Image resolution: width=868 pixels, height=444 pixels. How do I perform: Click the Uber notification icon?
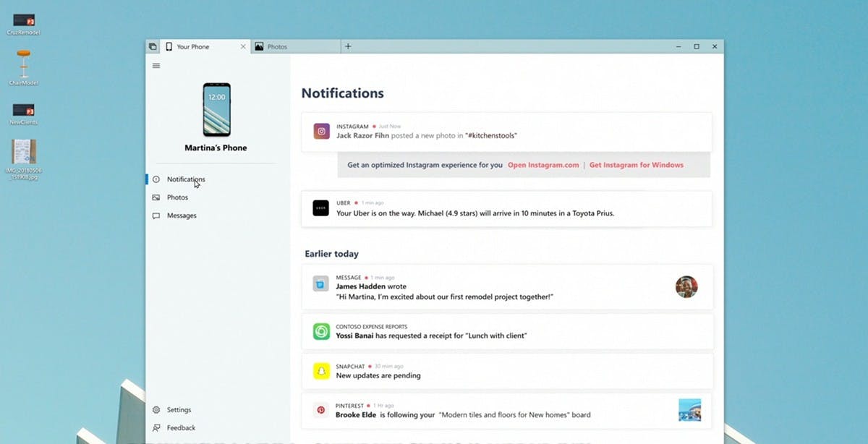(321, 208)
